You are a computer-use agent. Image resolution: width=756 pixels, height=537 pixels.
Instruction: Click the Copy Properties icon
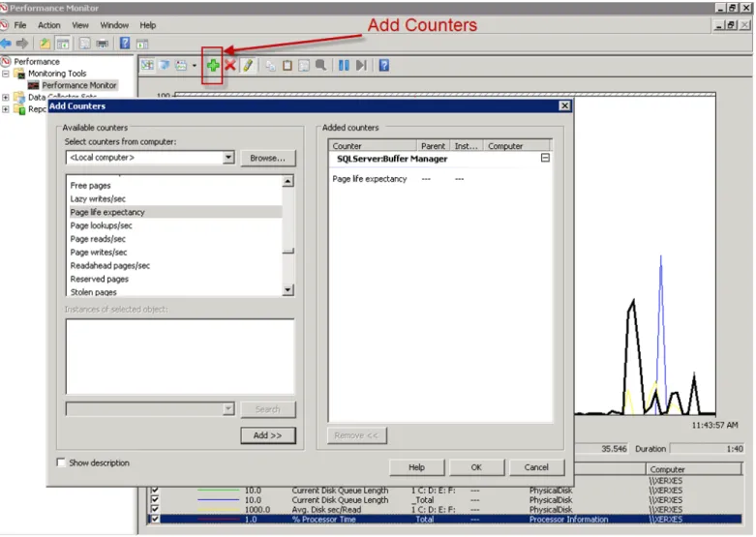[x=270, y=66]
